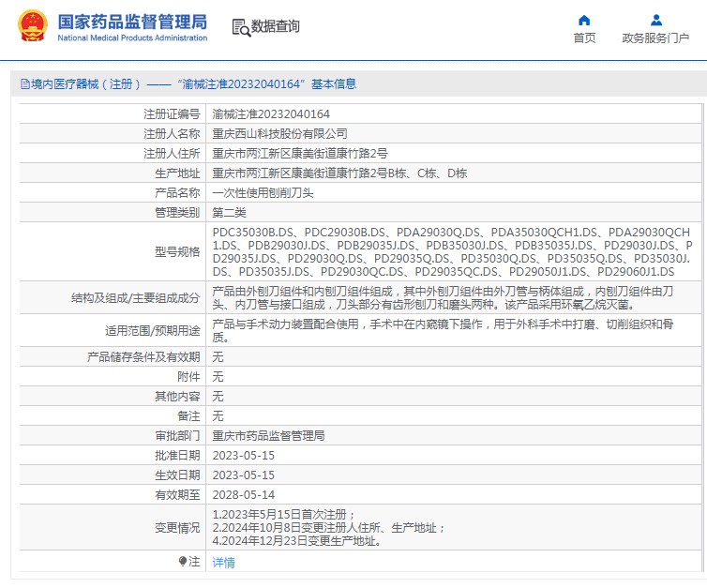Click the national emblem logo
This screenshot has width=707, height=588.
[x=33, y=26]
